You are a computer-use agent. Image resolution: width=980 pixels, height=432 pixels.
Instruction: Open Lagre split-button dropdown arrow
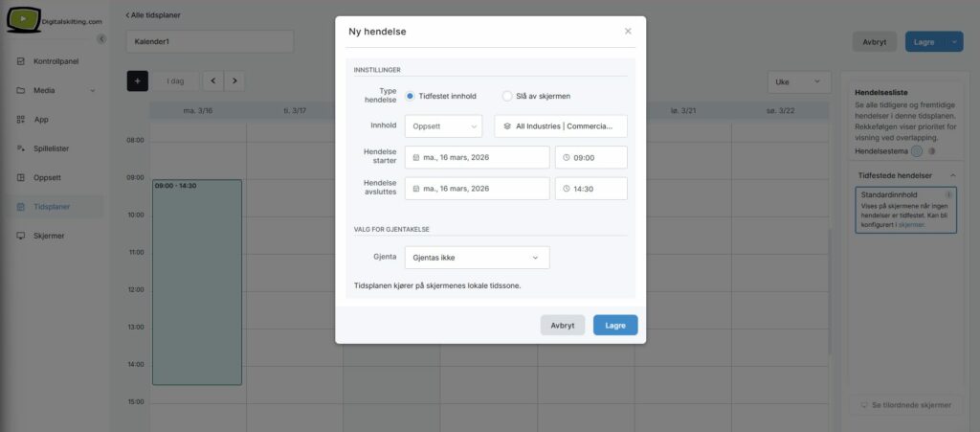click(954, 42)
